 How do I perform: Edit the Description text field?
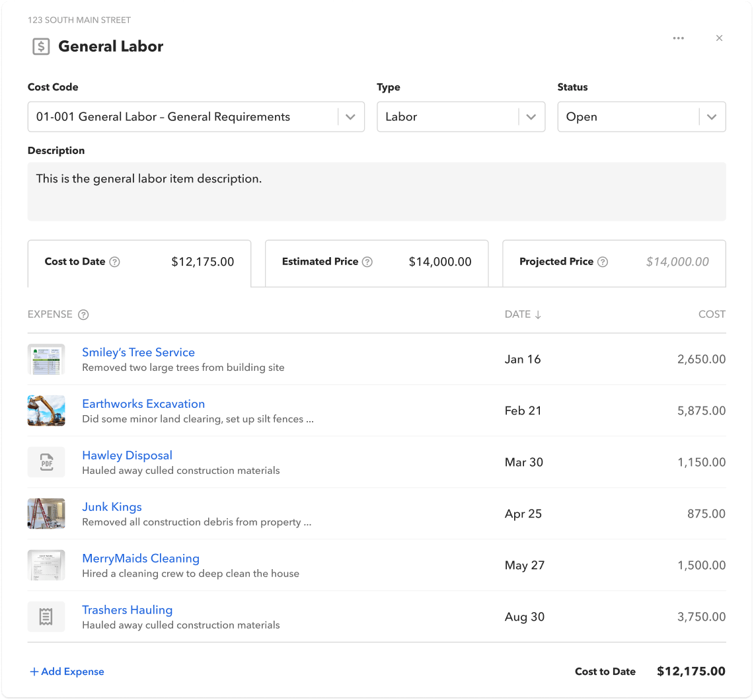pos(377,191)
